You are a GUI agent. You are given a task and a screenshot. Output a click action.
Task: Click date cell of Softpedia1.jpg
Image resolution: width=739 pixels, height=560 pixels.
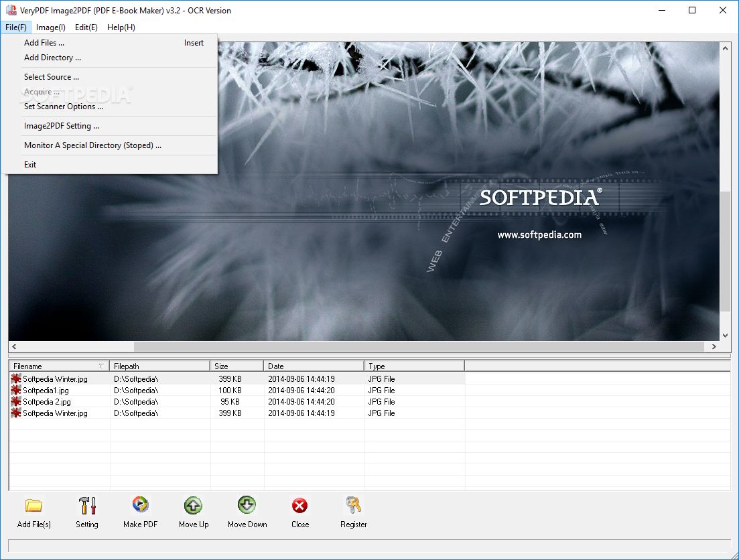tap(301, 391)
